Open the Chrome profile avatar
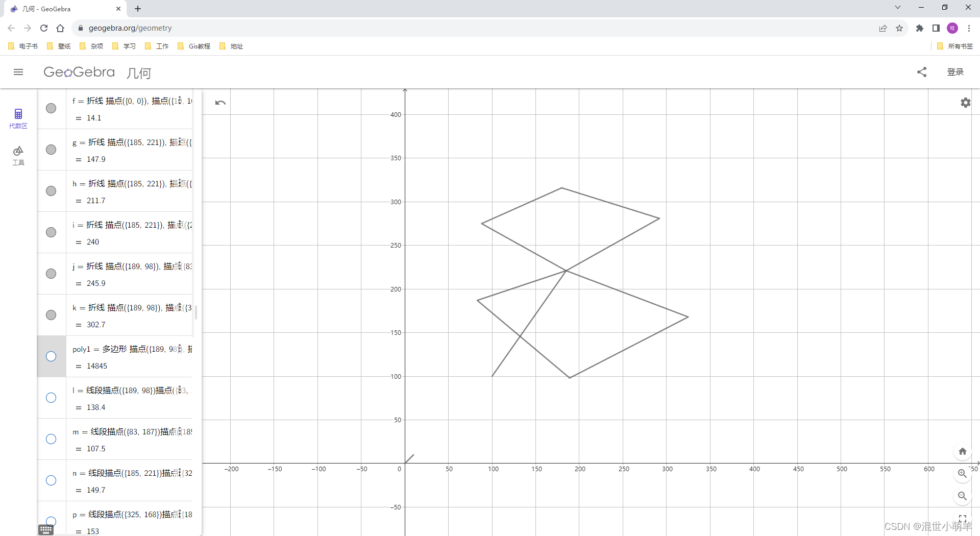This screenshot has height=536, width=980. pos(952,28)
